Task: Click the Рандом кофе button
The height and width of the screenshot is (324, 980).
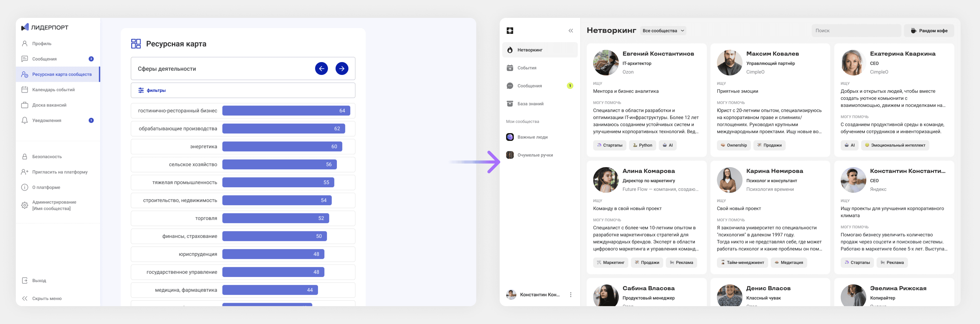Action: [929, 31]
